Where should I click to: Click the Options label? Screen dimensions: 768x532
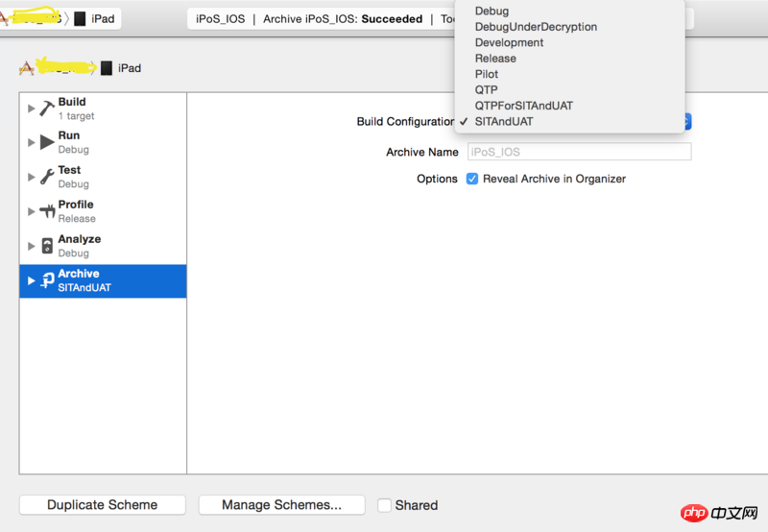(x=437, y=179)
